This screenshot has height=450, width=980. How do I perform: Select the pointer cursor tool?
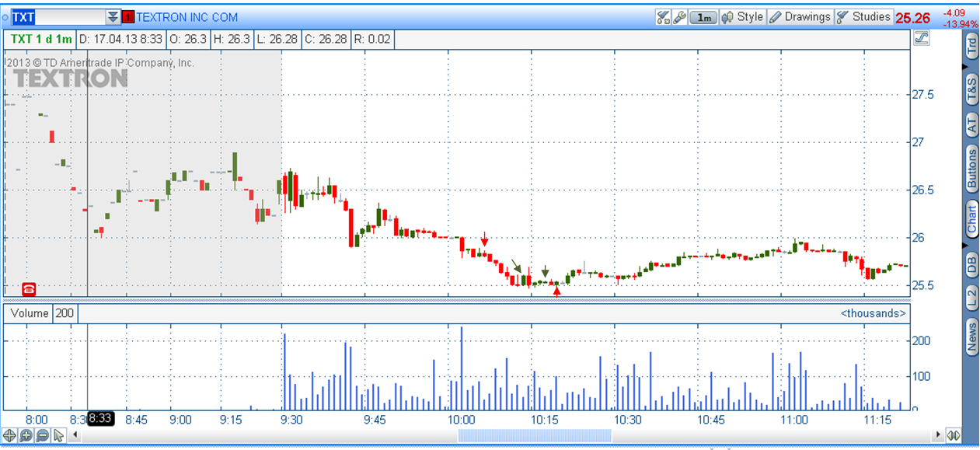point(58,435)
